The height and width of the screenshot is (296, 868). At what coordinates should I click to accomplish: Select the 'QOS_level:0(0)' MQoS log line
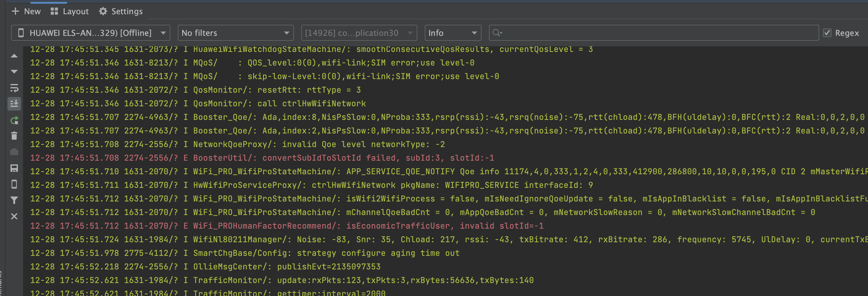point(252,63)
